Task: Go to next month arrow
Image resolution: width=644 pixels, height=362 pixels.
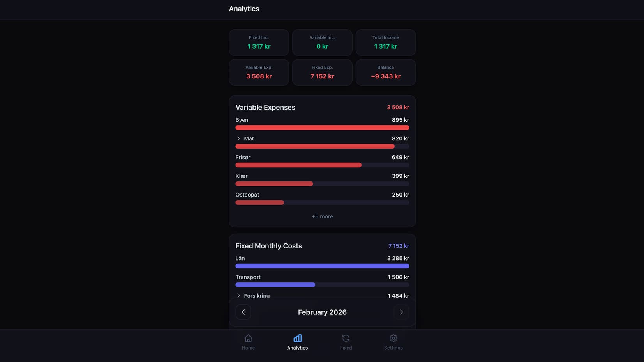Action: [401, 312]
